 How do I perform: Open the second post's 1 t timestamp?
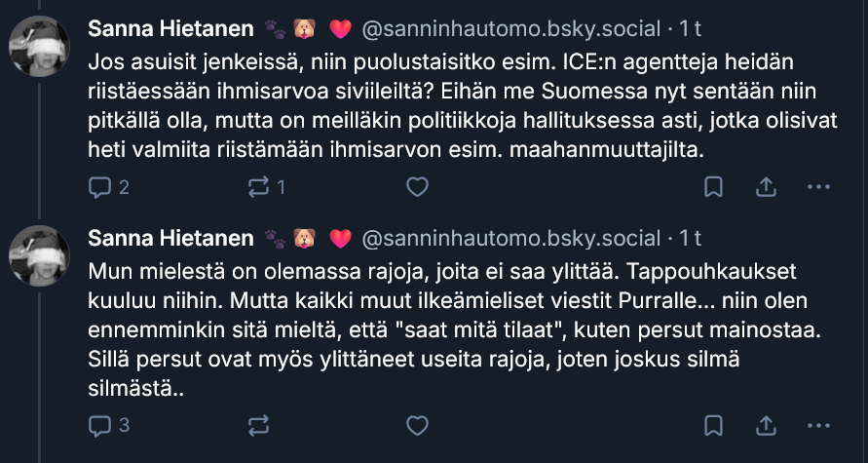(690, 239)
